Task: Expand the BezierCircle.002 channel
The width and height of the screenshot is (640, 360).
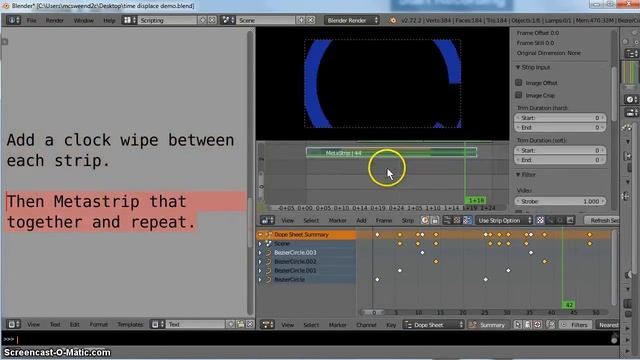Action: [x=260, y=262]
